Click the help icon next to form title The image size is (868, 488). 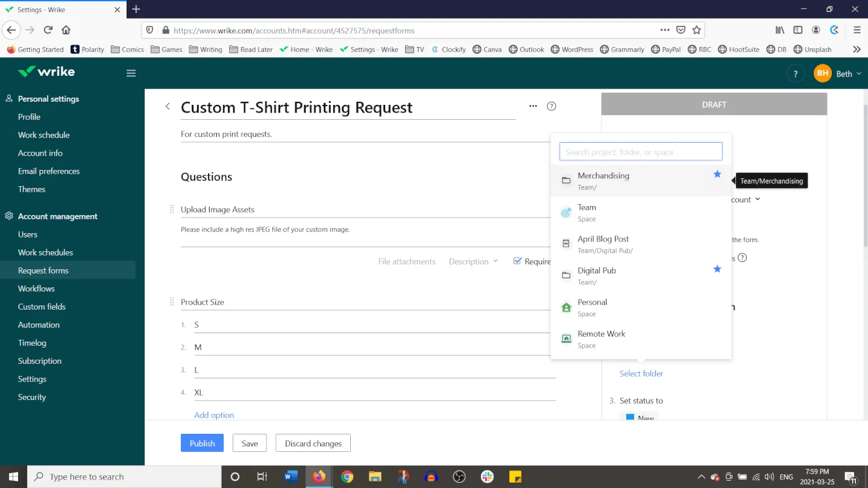pyautogui.click(x=552, y=107)
